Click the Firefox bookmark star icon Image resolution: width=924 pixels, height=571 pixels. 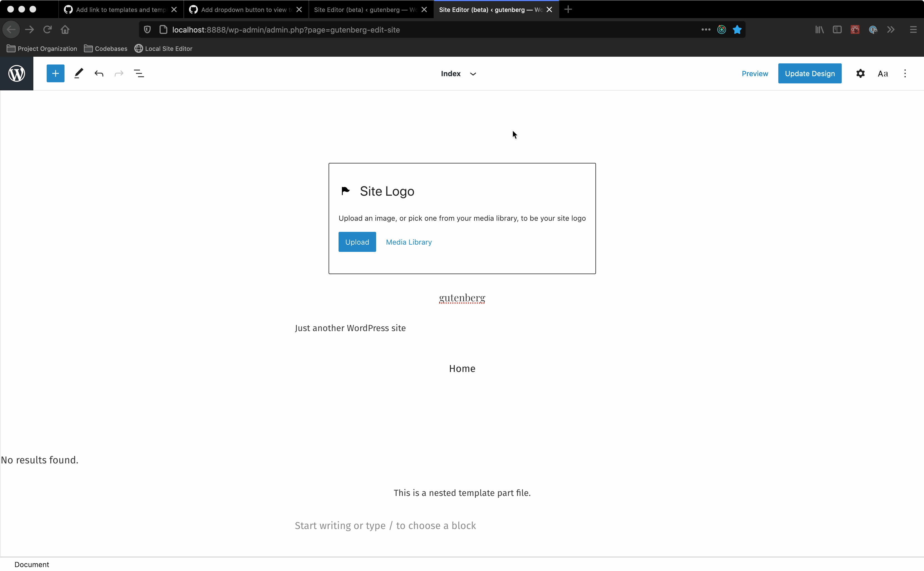(x=737, y=29)
